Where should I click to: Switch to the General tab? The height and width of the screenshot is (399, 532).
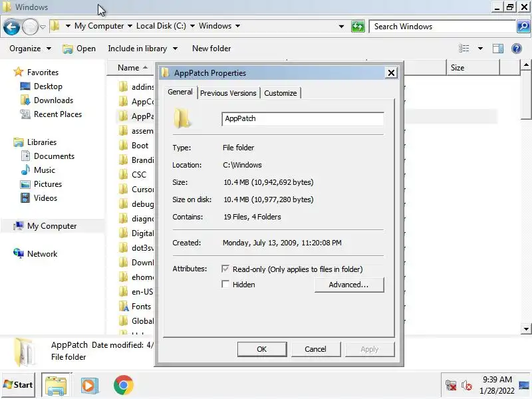pos(180,92)
